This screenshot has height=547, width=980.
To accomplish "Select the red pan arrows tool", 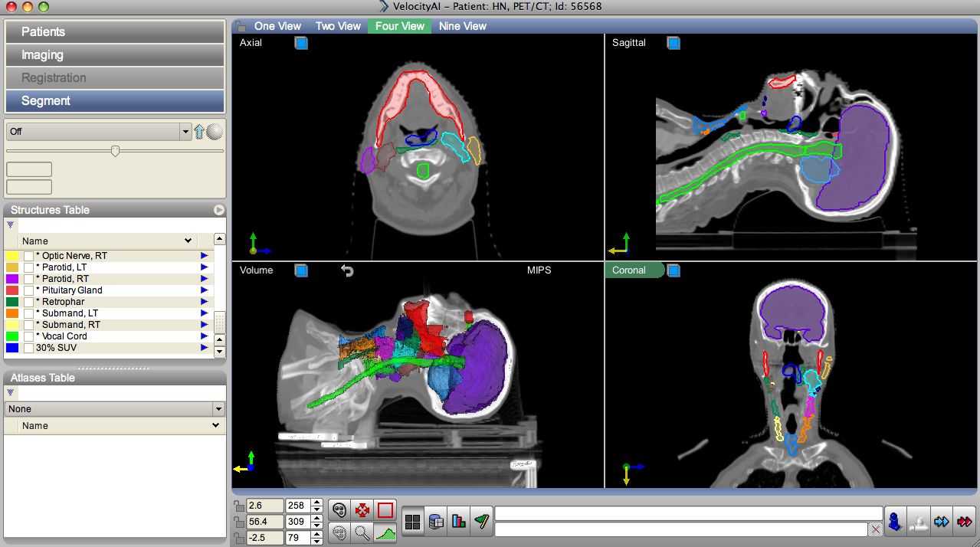I will 362,510.
